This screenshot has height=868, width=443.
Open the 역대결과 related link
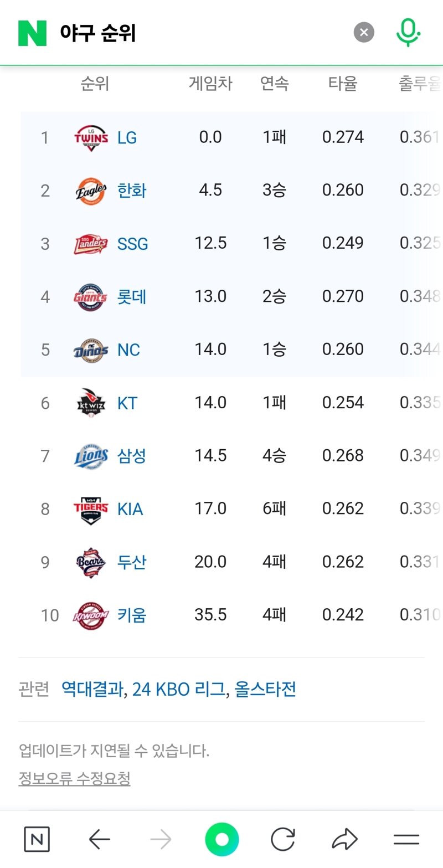(x=92, y=690)
